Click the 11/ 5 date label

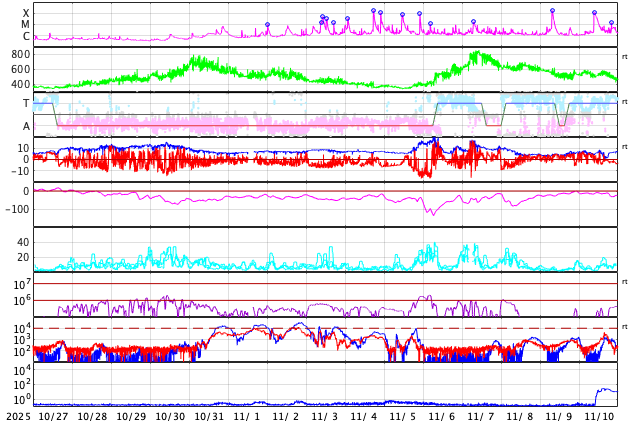[404, 416]
